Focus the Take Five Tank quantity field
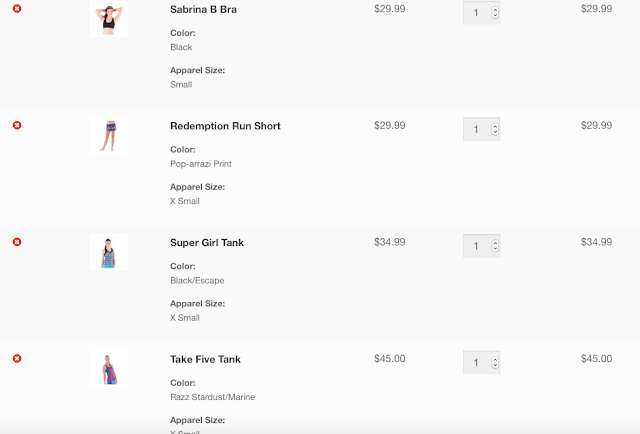This screenshot has height=434, width=640. pyautogui.click(x=476, y=362)
